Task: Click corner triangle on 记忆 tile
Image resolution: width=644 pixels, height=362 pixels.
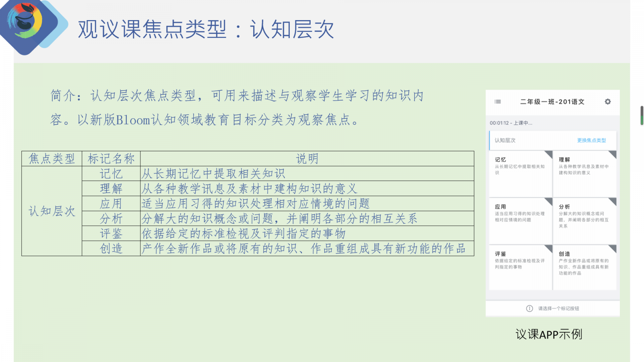Action: [x=549, y=154]
